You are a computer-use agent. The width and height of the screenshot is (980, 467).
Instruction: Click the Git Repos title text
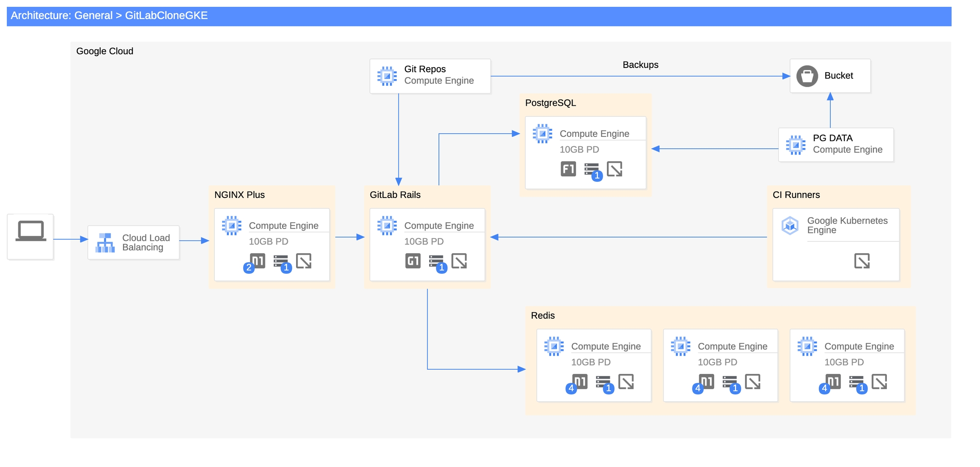click(425, 69)
